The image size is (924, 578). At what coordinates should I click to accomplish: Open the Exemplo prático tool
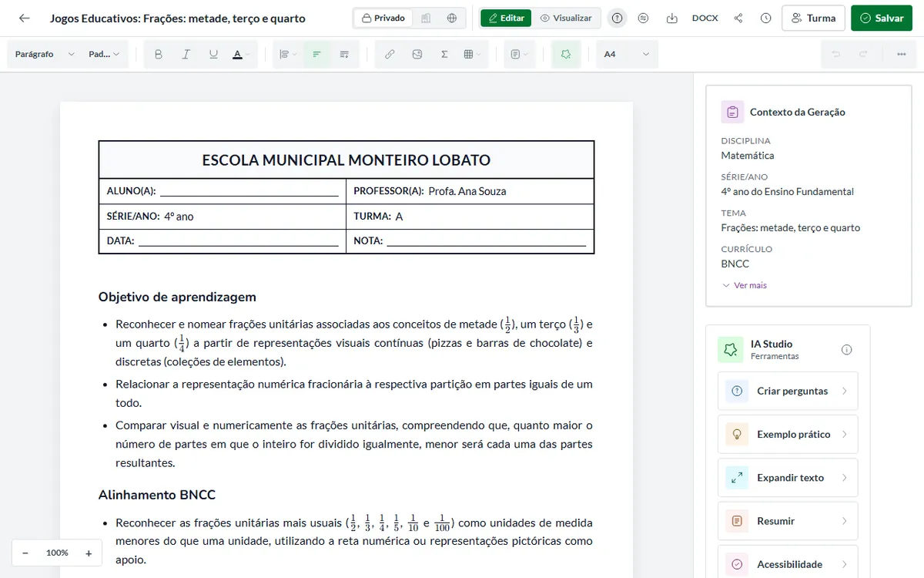[x=788, y=434]
